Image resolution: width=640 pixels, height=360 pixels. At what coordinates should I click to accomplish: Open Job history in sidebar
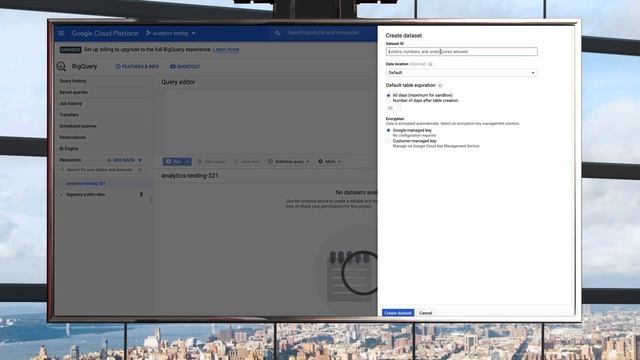[71, 104]
